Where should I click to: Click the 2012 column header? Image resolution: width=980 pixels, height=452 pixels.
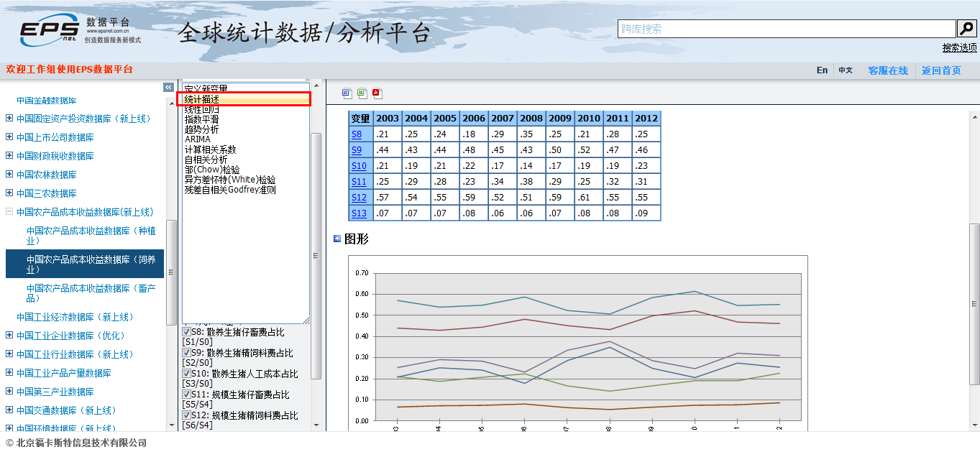pos(646,119)
